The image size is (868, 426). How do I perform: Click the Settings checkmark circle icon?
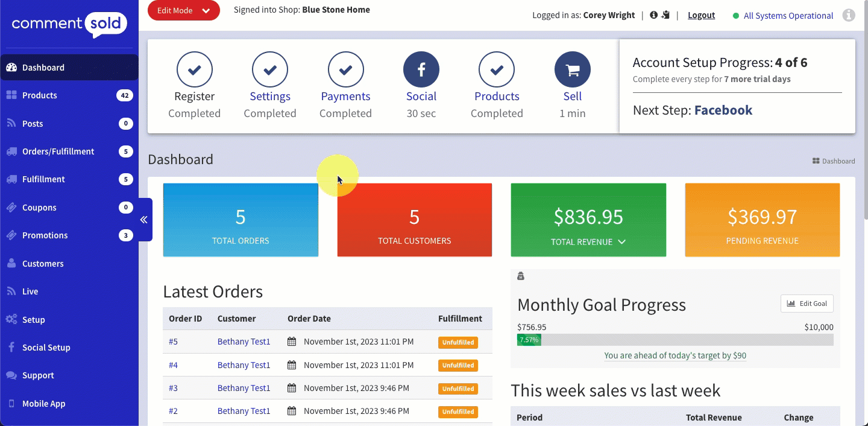[269, 70]
